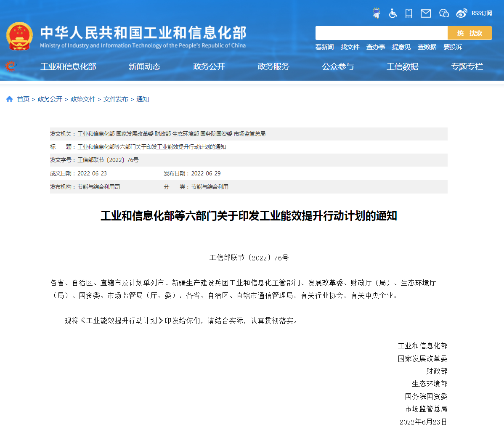The image size is (504, 427).
Task: Go to 通知 in breadcrumb
Action: (142, 99)
